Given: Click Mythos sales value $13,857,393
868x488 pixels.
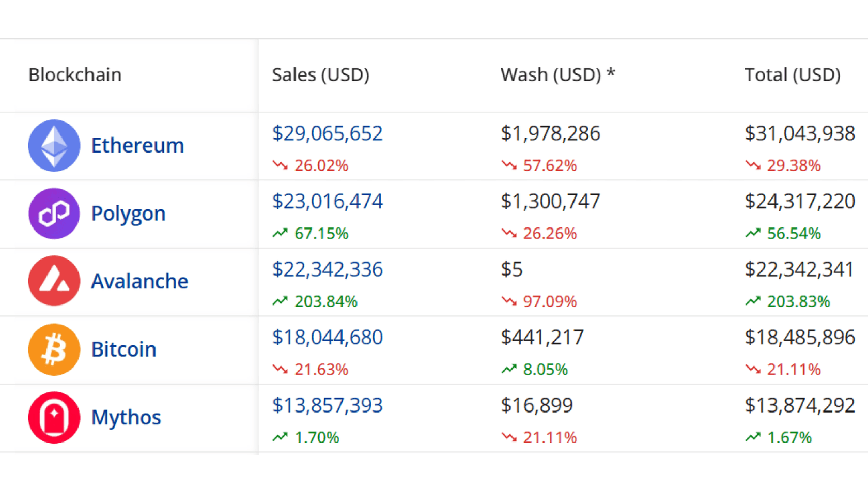Looking at the screenshot, I should (x=328, y=405).
